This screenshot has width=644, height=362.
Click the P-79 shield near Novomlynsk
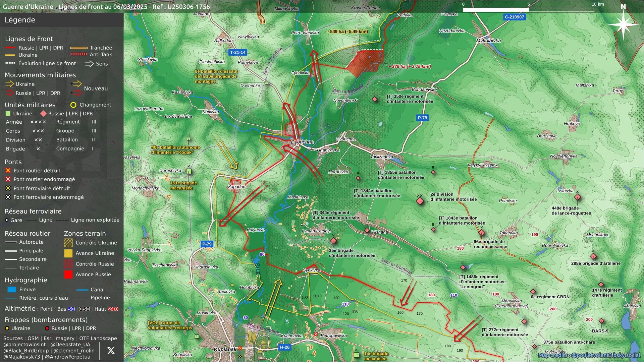tap(422, 118)
